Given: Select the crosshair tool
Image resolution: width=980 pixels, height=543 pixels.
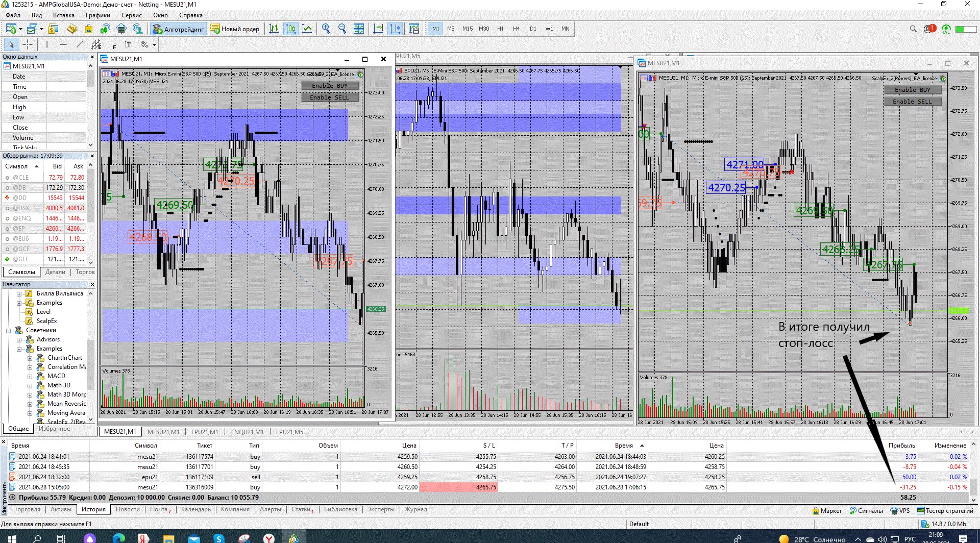Looking at the screenshot, I should coord(28,44).
